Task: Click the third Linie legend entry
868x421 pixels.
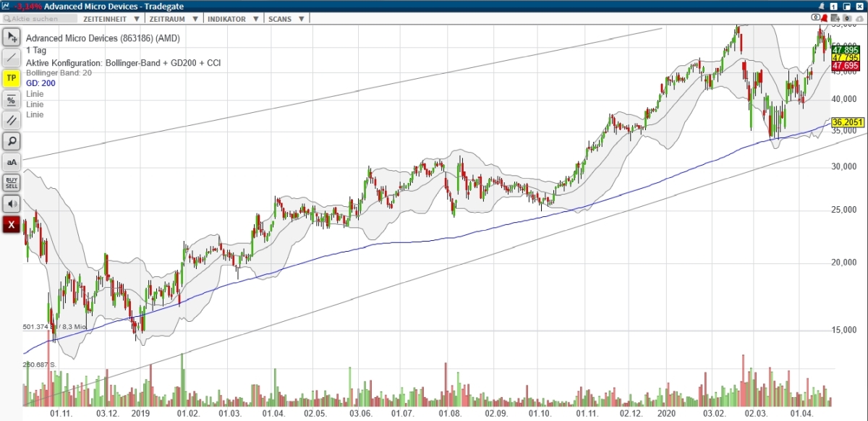Action: tap(35, 114)
